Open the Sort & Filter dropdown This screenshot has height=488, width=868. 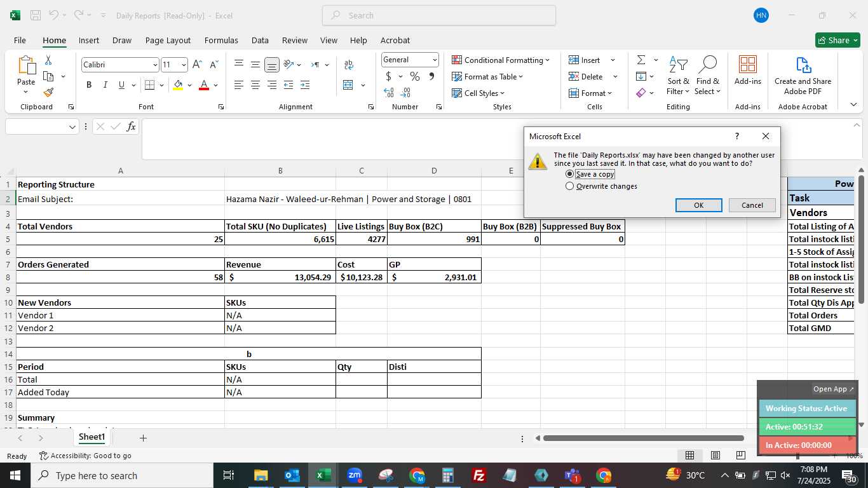click(x=679, y=74)
